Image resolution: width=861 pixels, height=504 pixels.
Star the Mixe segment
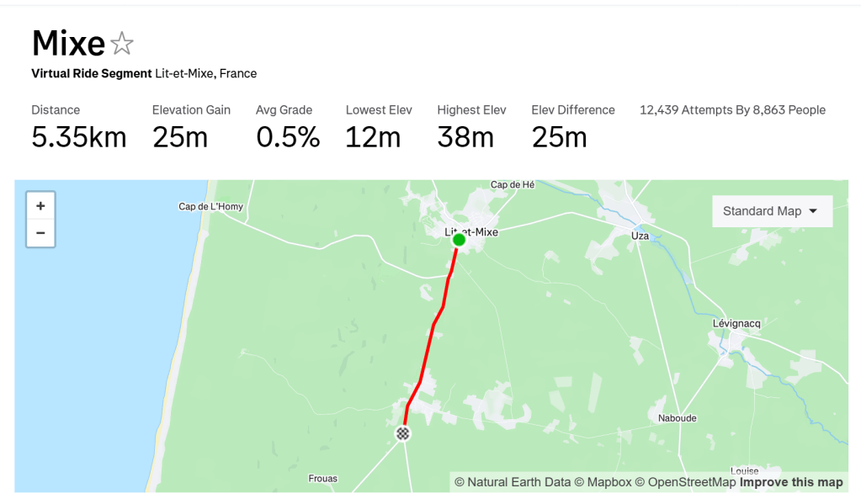(123, 43)
